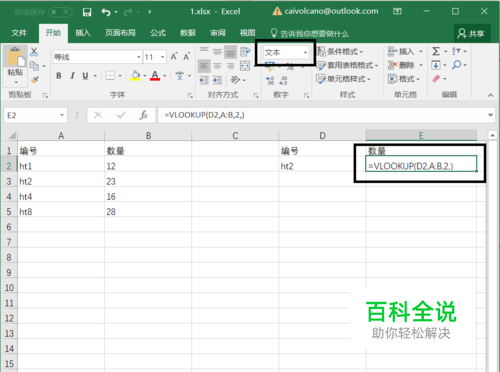Click the 告诉我你想要做什么 search box
This screenshot has width=500, height=372.
(x=310, y=34)
